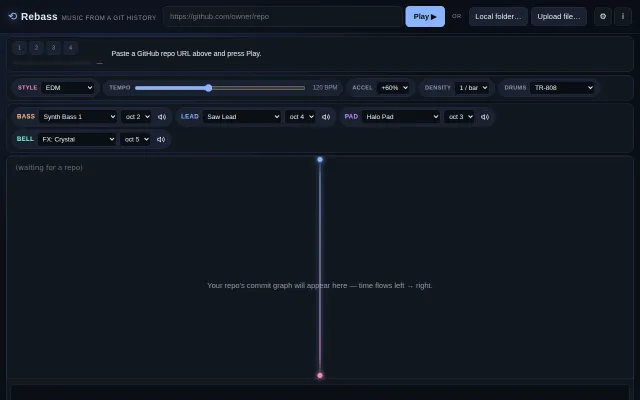This screenshot has height=400, width=640.
Task: Open the PAD octave dropdown oct 3
Action: point(459,117)
